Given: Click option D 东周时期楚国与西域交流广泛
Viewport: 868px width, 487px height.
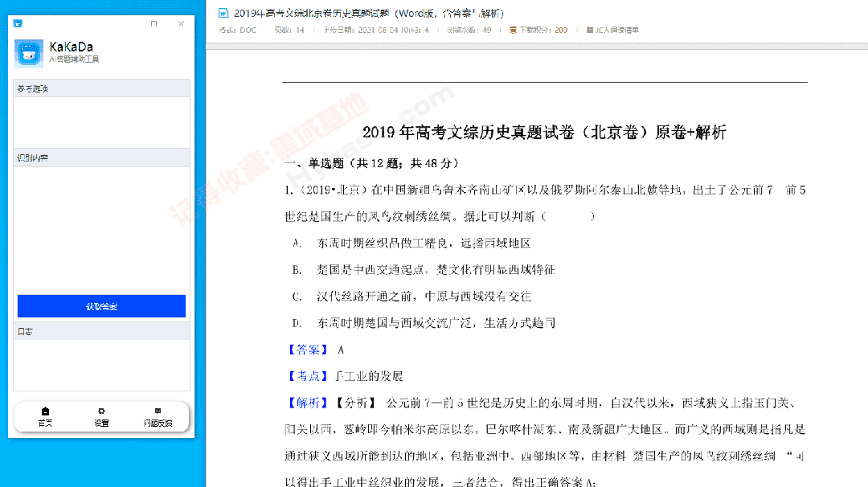Looking at the screenshot, I should coord(424,322).
